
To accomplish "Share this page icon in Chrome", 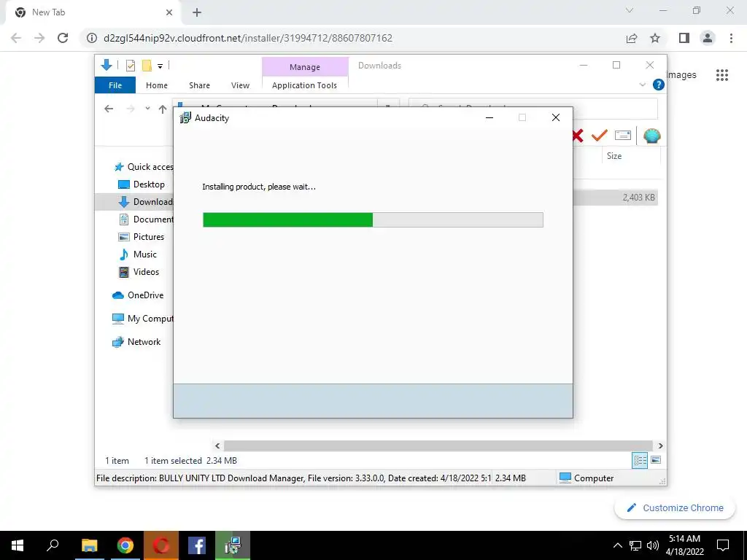I will coord(632,38).
